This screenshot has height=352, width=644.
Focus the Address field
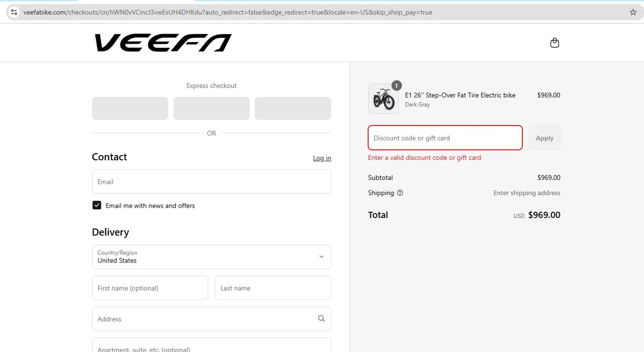coord(212,319)
